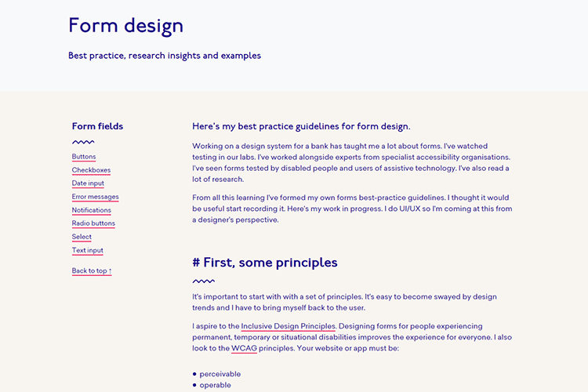The image size is (588, 392).
Task: Click the Form design page title
Action: tap(125, 26)
